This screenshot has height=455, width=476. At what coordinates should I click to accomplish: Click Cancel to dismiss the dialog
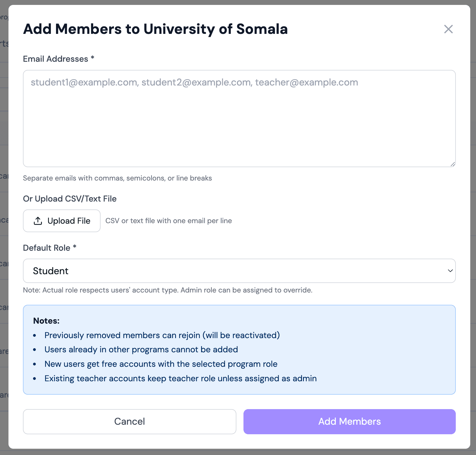tap(130, 421)
